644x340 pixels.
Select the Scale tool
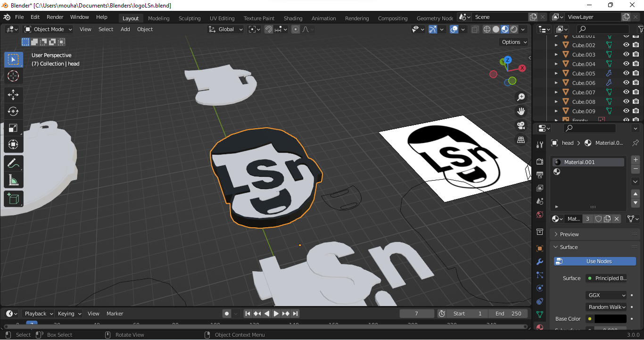point(13,128)
